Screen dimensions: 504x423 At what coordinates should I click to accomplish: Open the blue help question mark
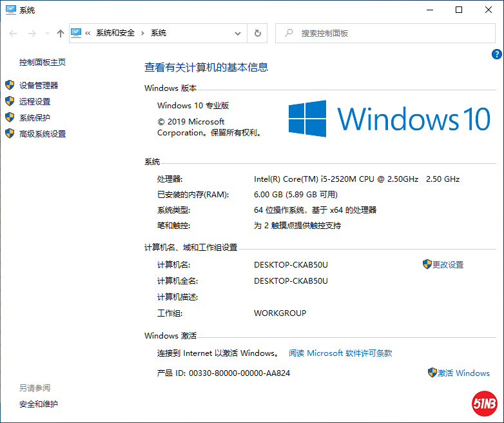[x=497, y=54]
